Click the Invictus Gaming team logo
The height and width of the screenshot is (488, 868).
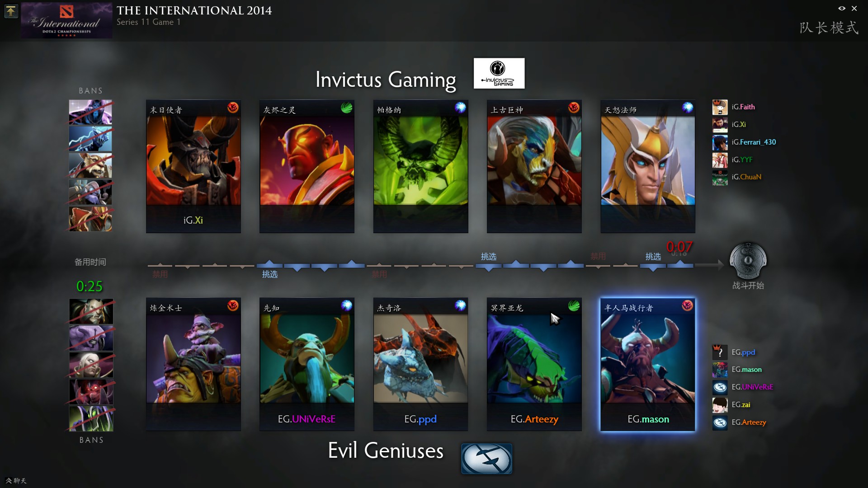[499, 73]
